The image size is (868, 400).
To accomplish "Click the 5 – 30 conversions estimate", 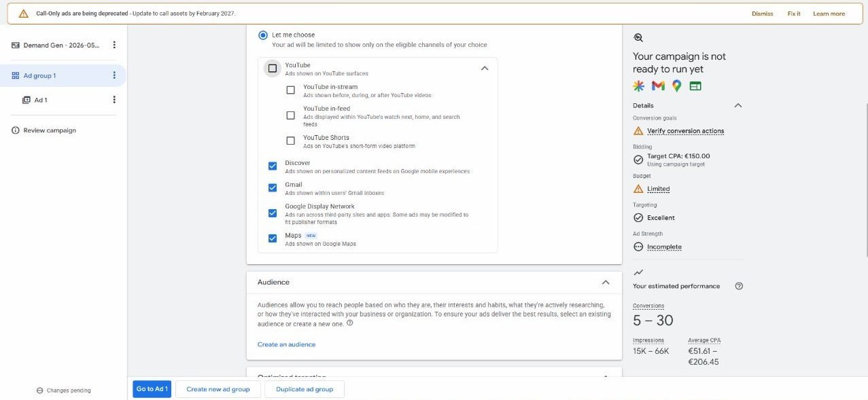I will (x=653, y=321).
